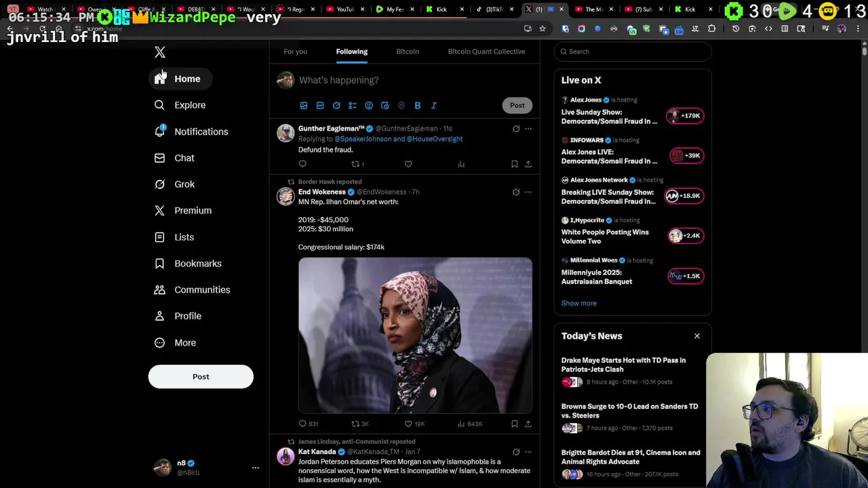868x488 pixels.
Task: Open Profile in the sidebar
Action: (178, 316)
